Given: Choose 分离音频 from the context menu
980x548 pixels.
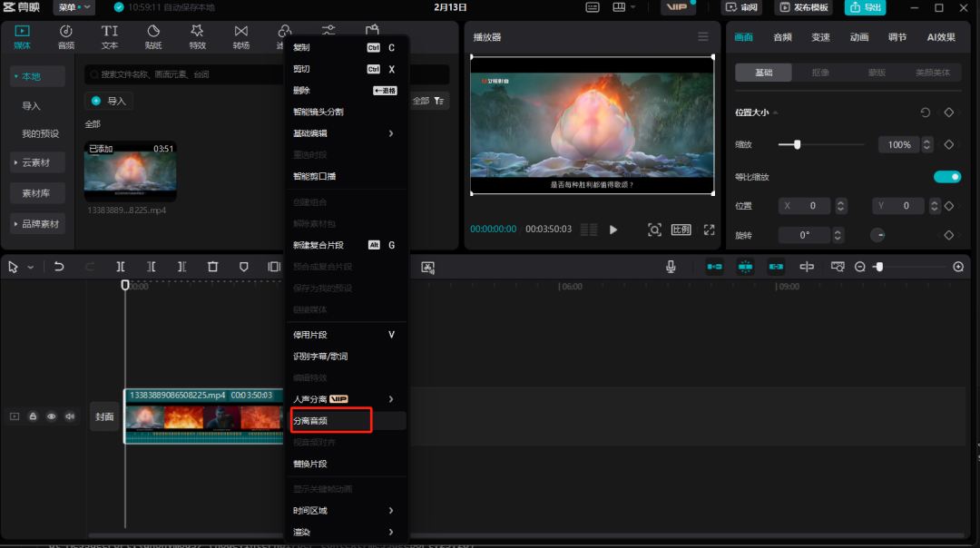Looking at the screenshot, I should (345, 421).
